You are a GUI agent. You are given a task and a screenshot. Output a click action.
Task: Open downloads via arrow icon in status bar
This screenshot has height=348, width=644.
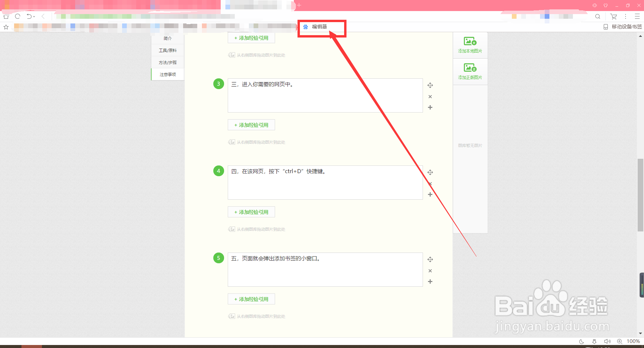[x=594, y=341]
